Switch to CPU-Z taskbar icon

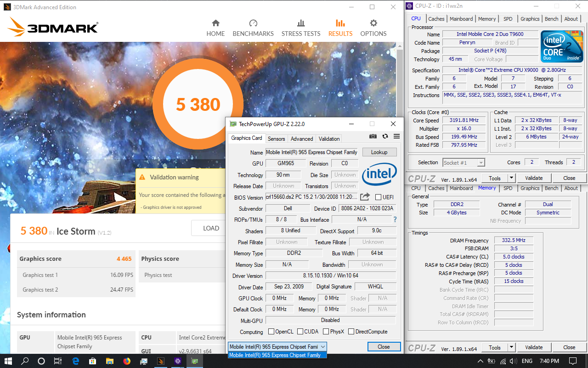click(x=178, y=361)
